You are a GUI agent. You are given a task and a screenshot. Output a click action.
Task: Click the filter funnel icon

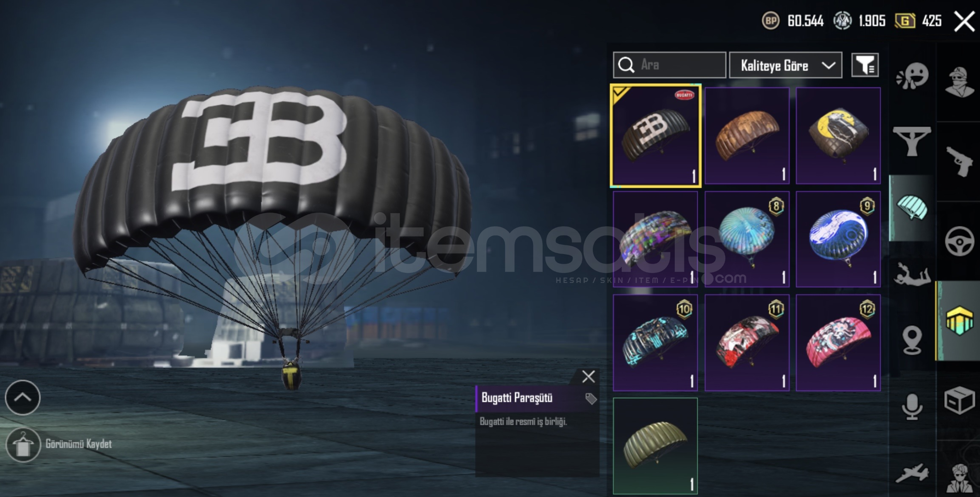point(865,65)
